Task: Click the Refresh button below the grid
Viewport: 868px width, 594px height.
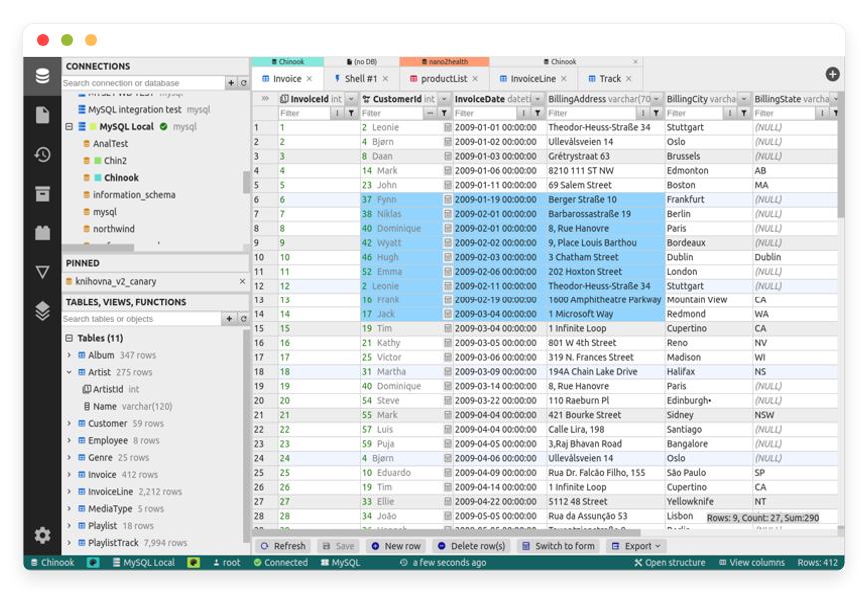Action: coord(283,546)
